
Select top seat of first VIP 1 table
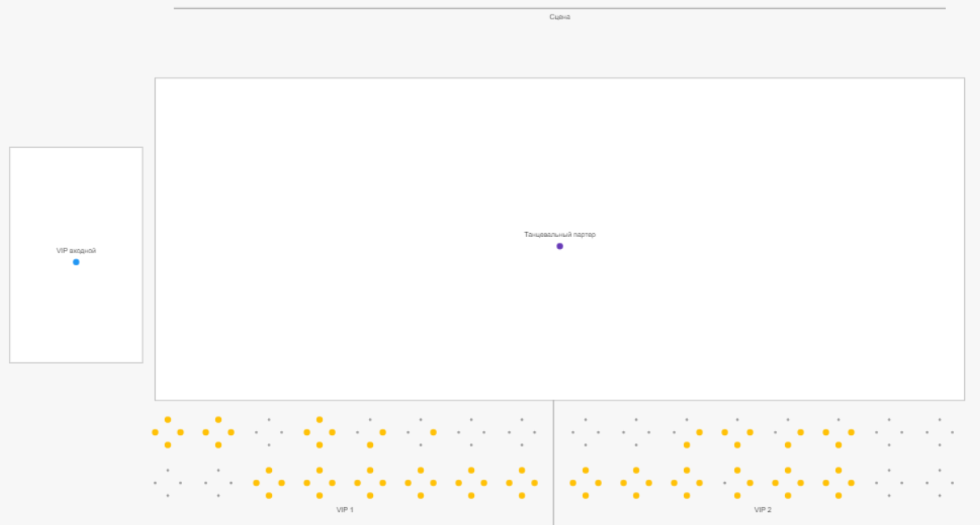pos(168,419)
